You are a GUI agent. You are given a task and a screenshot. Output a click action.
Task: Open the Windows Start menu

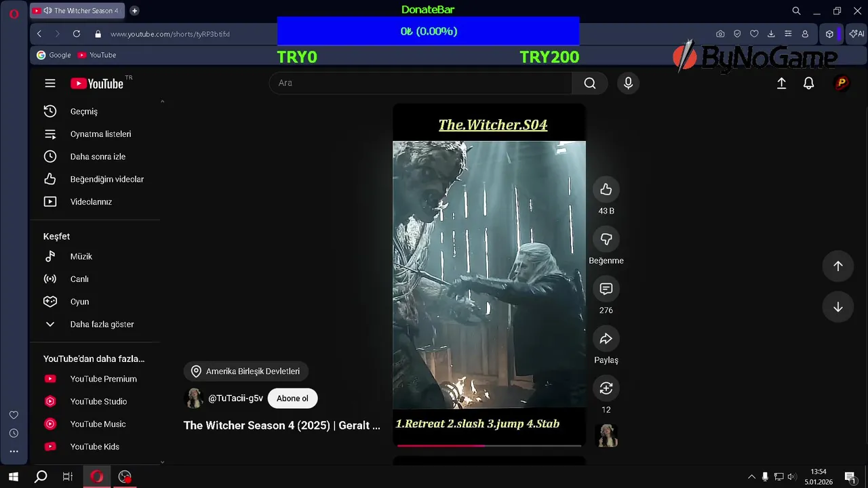click(x=14, y=476)
